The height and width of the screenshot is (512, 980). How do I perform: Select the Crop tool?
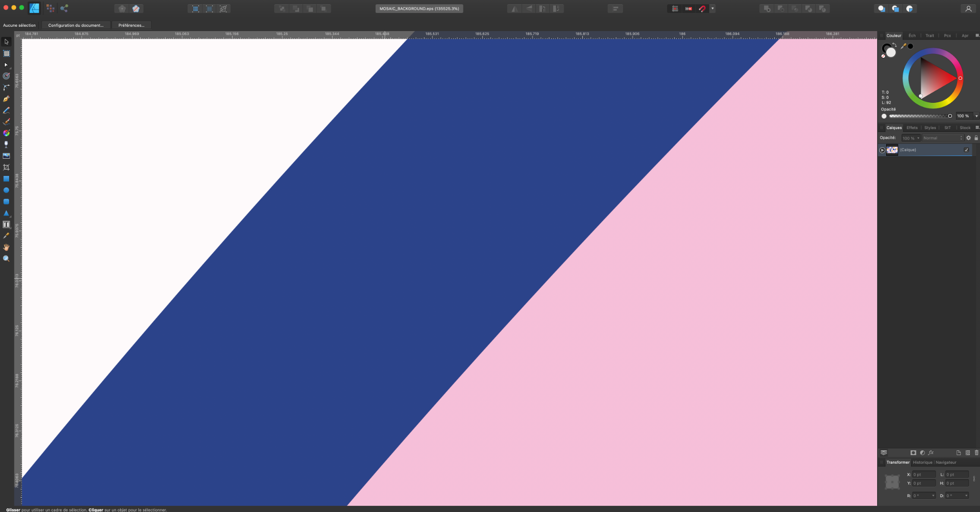tap(6, 167)
